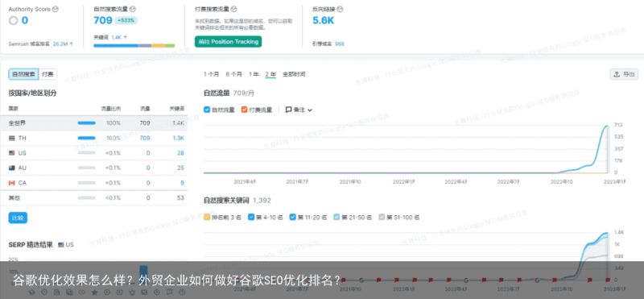This screenshot has width=644, height=299.
Task: Click the 自然搜索关键词 1,392 heading
Action: (237, 201)
